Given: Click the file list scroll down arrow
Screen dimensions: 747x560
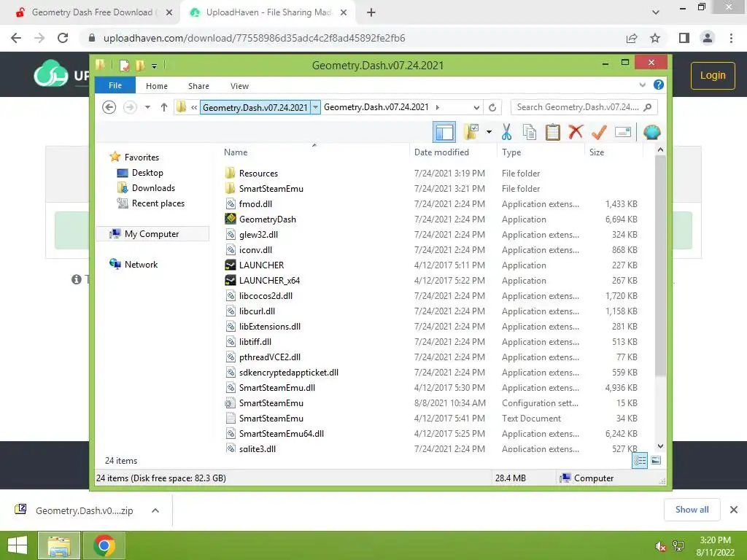Looking at the screenshot, I should [x=660, y=446].
